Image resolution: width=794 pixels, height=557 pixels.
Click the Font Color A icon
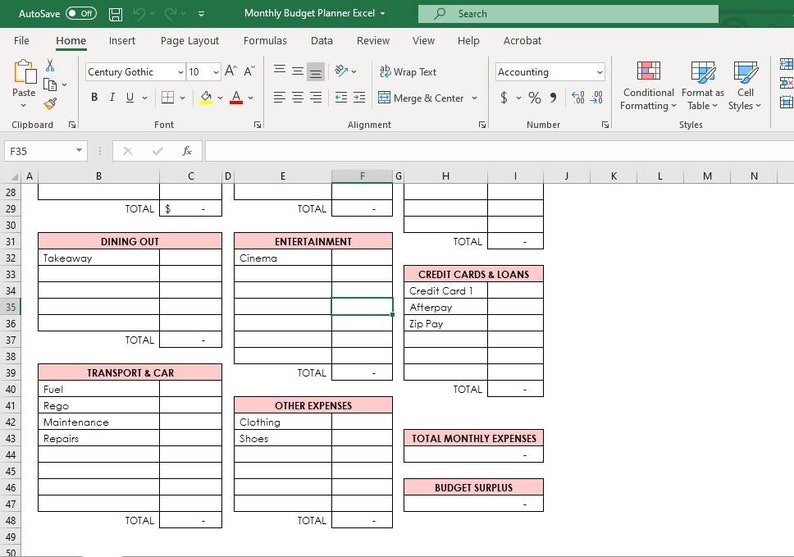point(236,97)
